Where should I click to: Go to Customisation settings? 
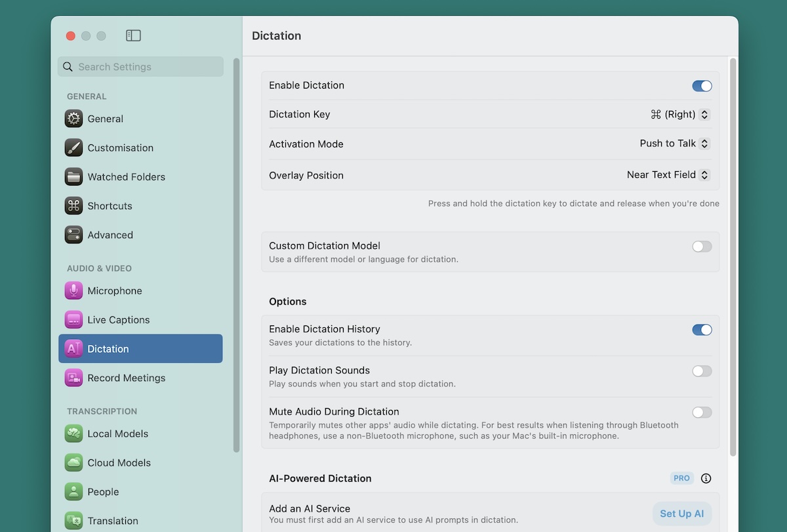pyautogui.click(x=140, y=148)
